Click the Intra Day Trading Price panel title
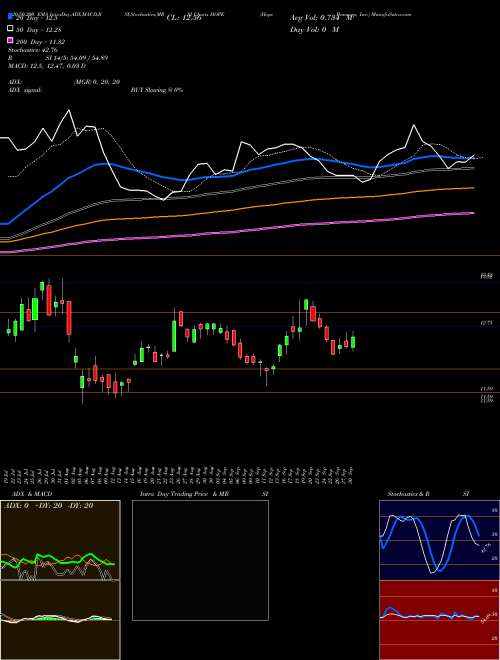 click(204, 494)
